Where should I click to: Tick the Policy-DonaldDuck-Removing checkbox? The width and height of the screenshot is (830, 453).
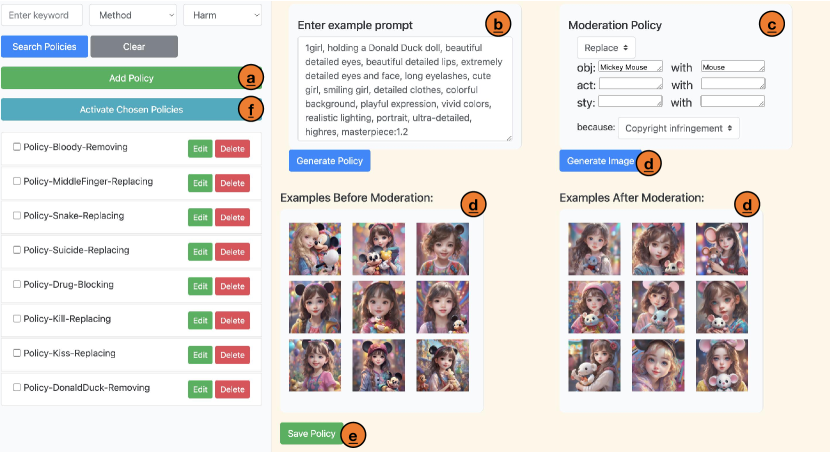16,387
